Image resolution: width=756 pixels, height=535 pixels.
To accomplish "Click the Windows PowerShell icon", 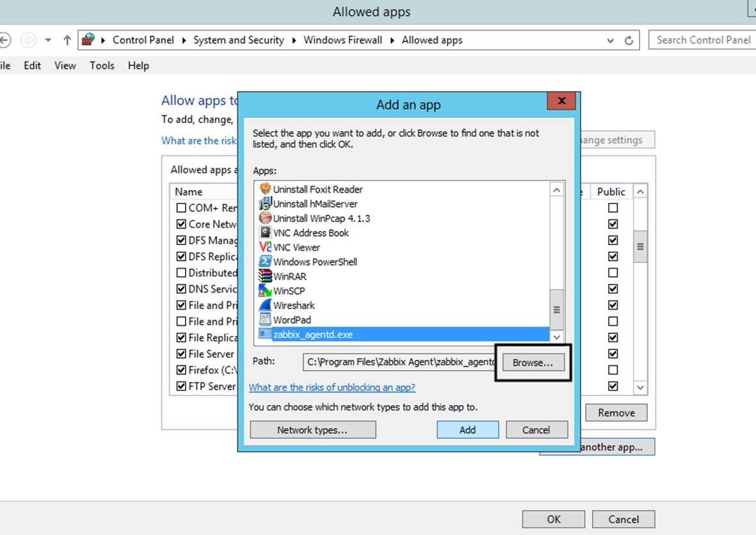I will 265,261.
